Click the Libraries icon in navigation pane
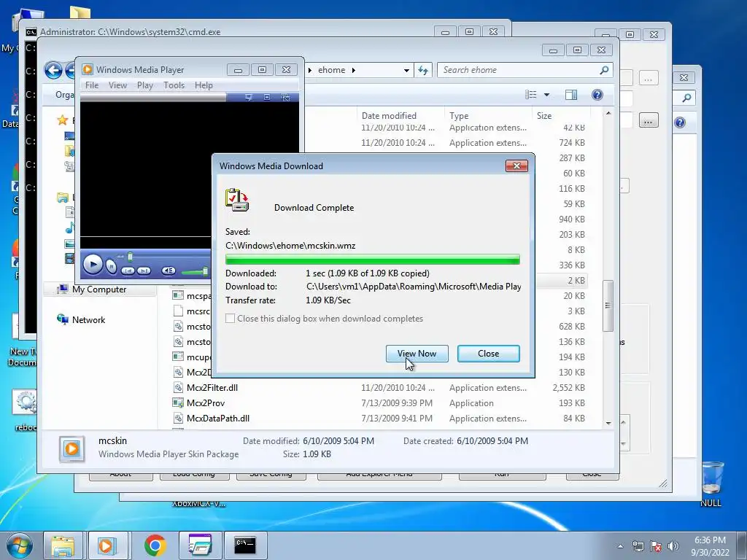747x560 pixels. [x=63, y=197]
